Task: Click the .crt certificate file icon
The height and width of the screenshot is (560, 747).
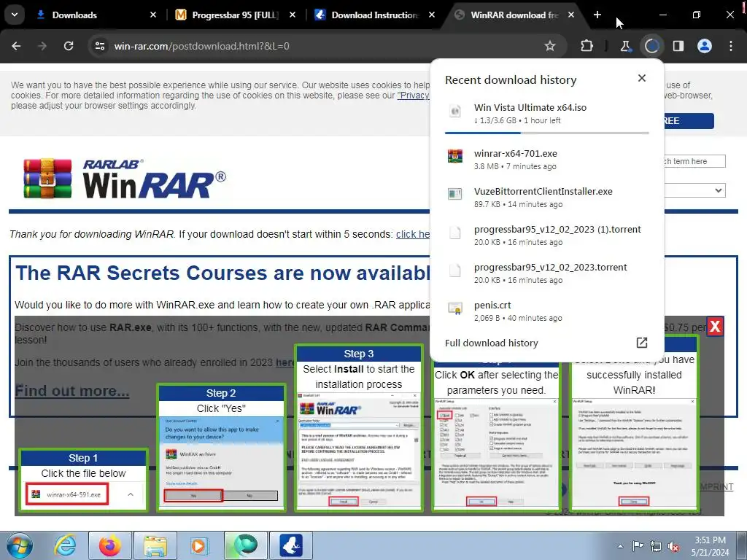Action: [x=455, y=308]
